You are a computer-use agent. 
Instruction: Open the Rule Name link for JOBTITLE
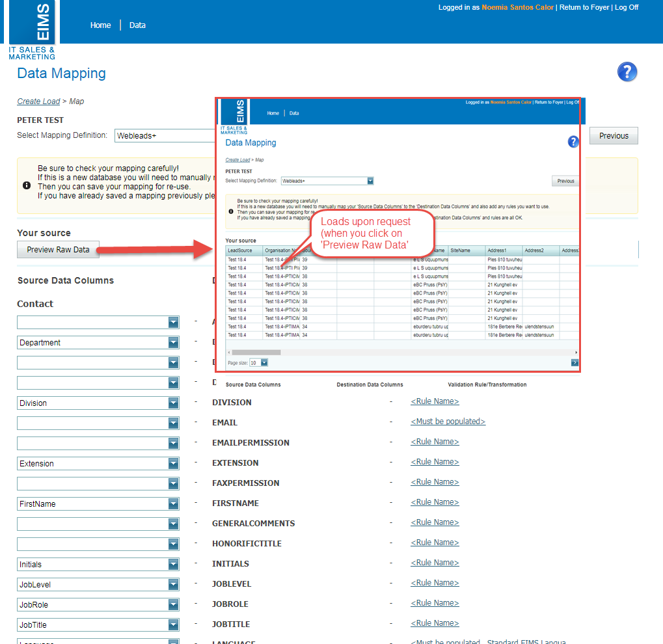(435, 623)
